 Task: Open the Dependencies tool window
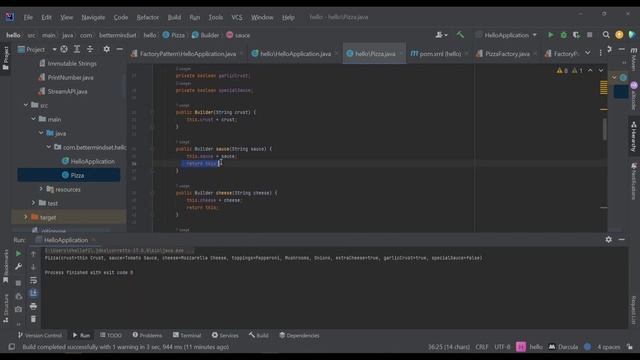(x=299, y=335)
